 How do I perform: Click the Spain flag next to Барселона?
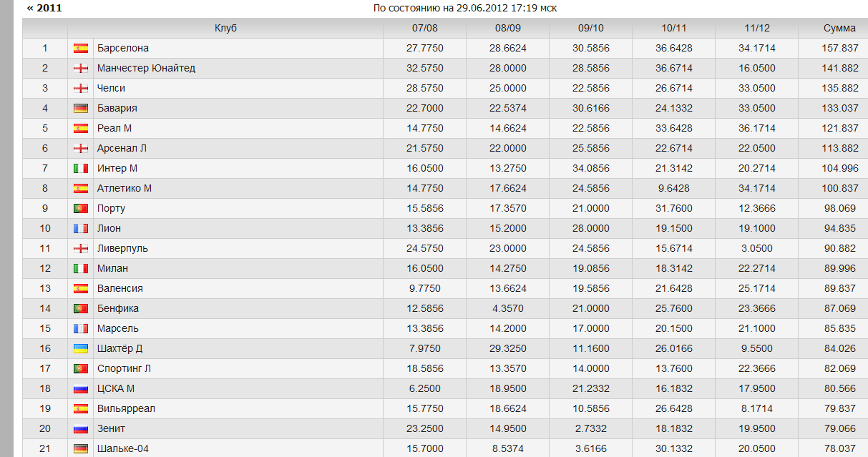point(81,49)
